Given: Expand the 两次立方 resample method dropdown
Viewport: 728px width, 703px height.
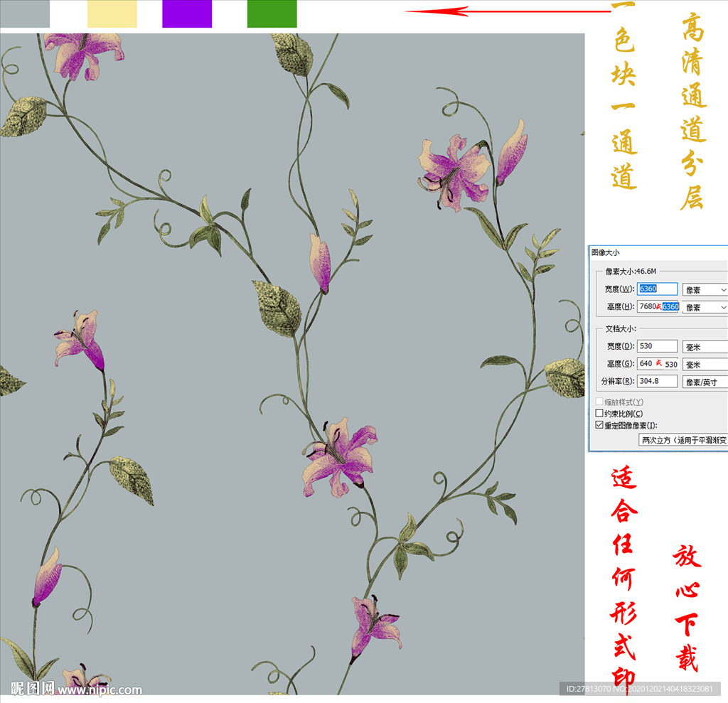Looking at the screenshot, I should (x=682, y=441).
